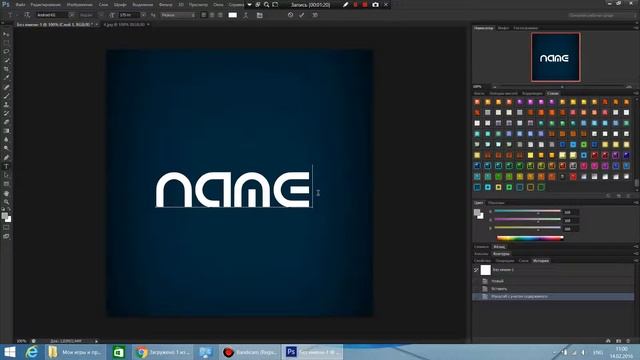640x360 pixels.
Task: Select the Healing Brush tool
Action: pos(6,87)
